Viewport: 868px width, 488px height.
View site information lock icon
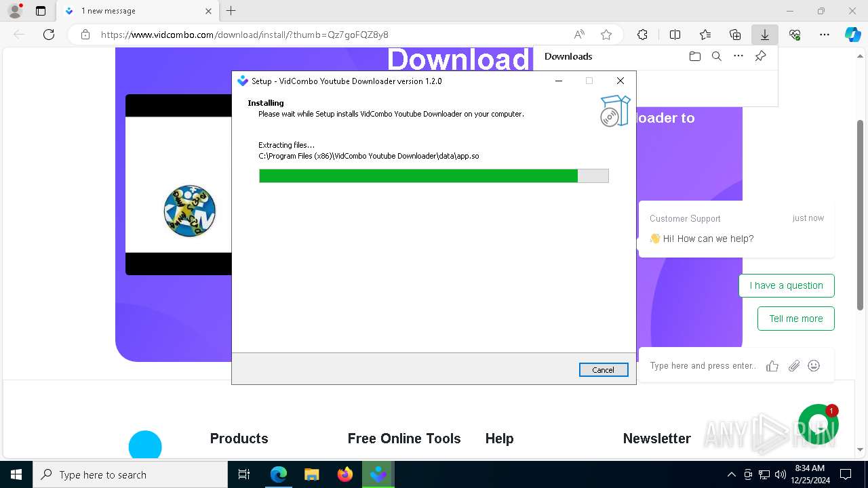85,35
